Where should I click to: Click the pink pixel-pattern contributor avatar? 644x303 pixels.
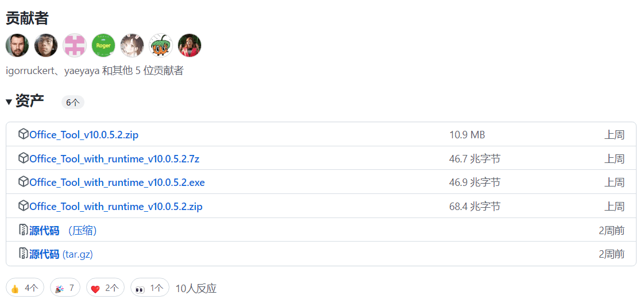(75, 45)
